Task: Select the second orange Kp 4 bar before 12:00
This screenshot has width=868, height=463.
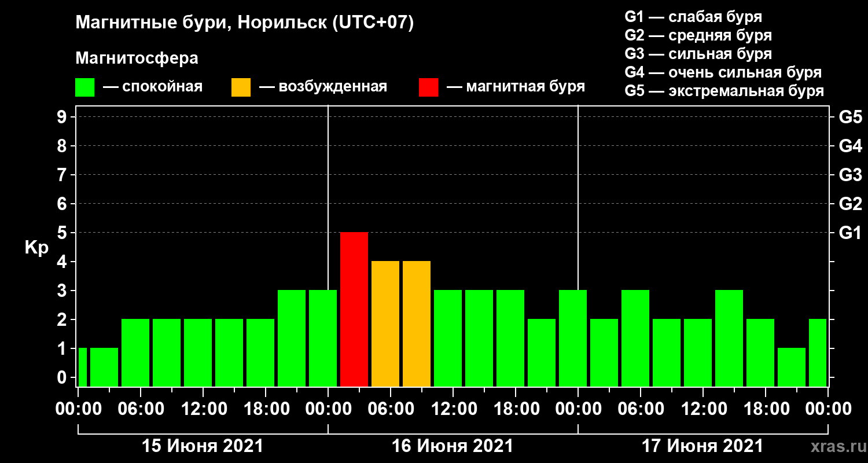Action: click(x=417, y=324)
